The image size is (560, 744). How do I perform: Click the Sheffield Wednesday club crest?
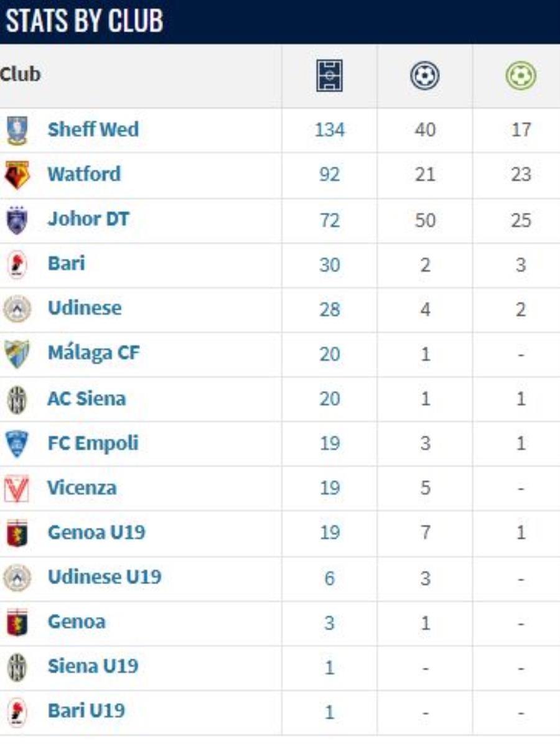click(17, 130)
